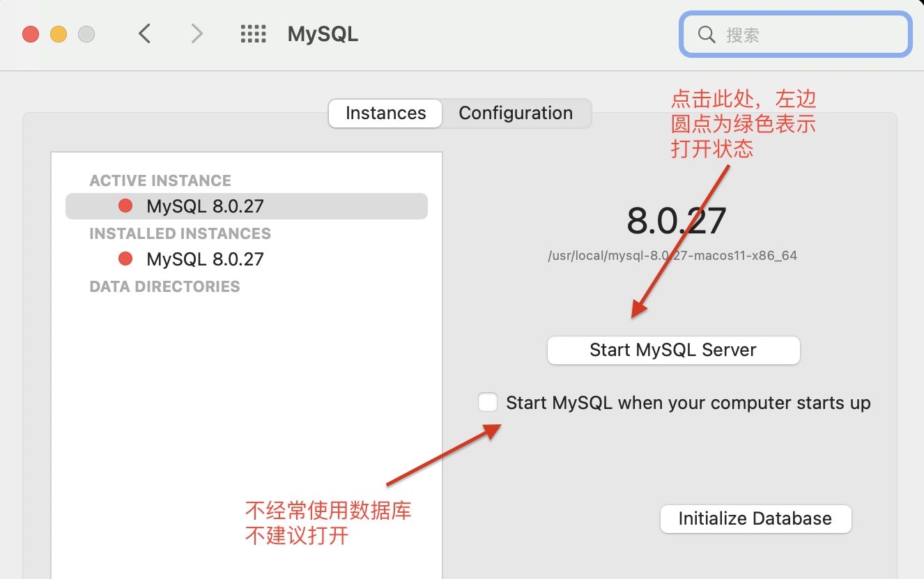Open the Configuration tab
The image size is (924, 579).
[516, 114]
